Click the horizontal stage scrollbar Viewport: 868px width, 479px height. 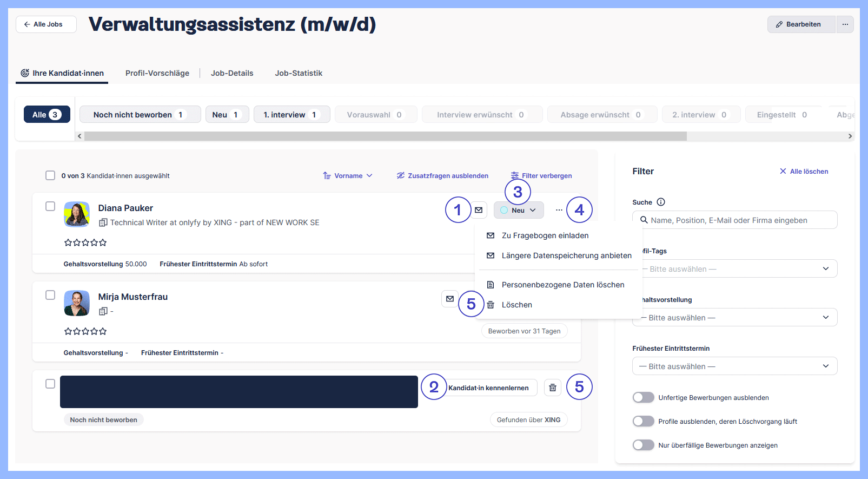(x=386, y=136)
